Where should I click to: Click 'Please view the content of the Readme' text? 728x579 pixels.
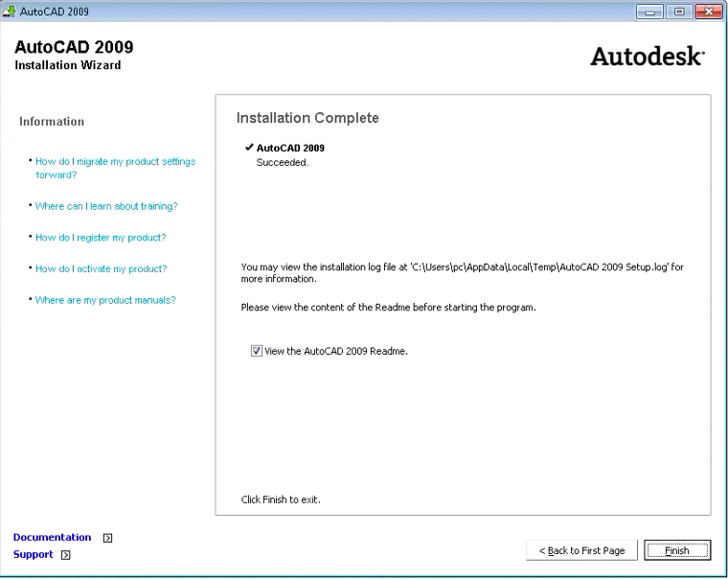[x=388, y=307]
